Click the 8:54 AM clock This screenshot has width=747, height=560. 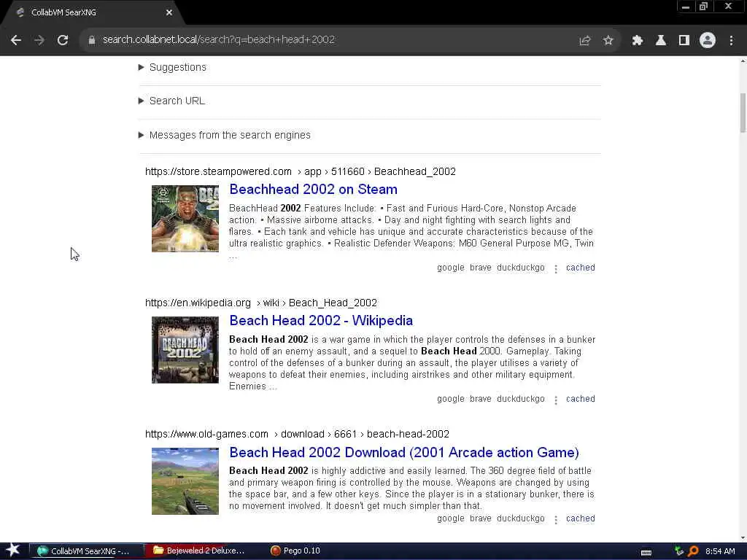point(720,551)
